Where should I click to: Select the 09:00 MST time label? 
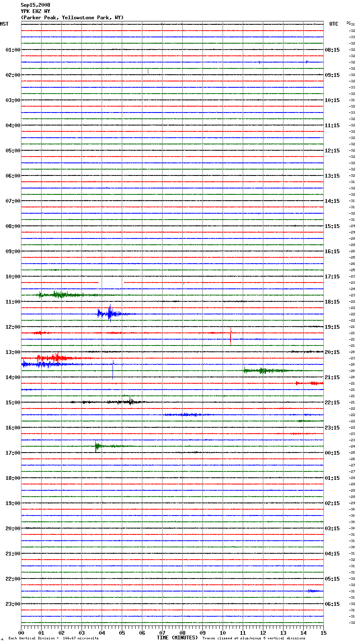13,251
